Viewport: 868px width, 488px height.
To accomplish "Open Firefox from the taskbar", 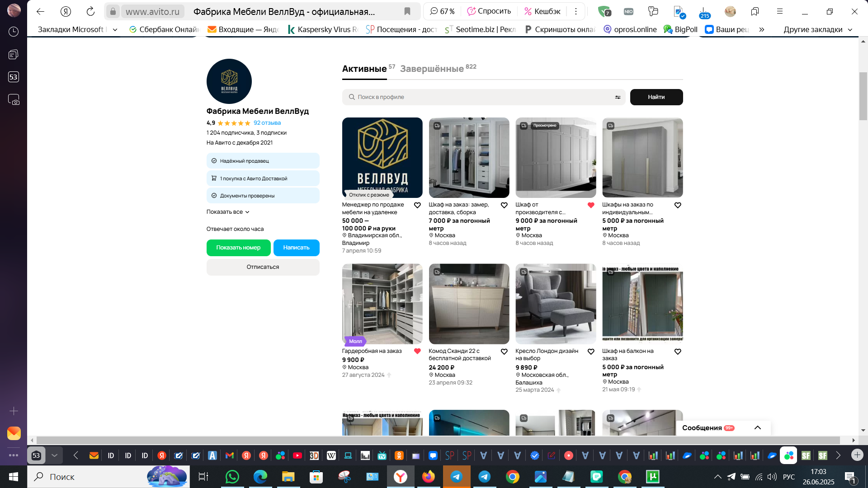I will (428, 477).
